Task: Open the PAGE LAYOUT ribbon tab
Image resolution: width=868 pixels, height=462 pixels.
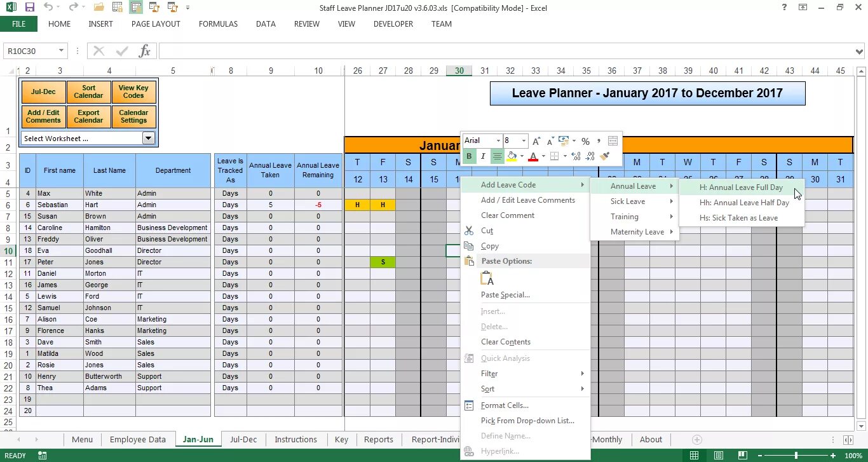Action: pyautogui.click(x=156, y=24)
